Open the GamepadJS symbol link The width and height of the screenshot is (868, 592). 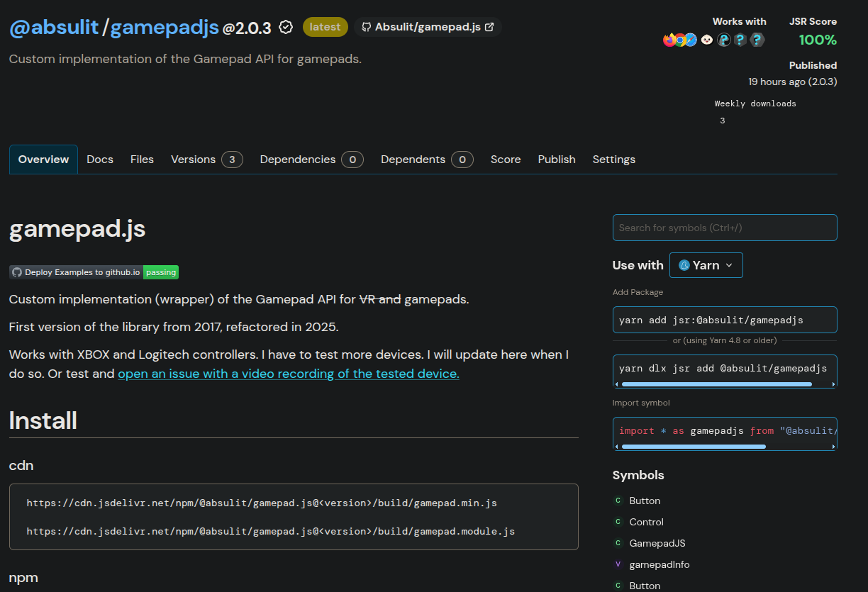(x=657, y=543)
